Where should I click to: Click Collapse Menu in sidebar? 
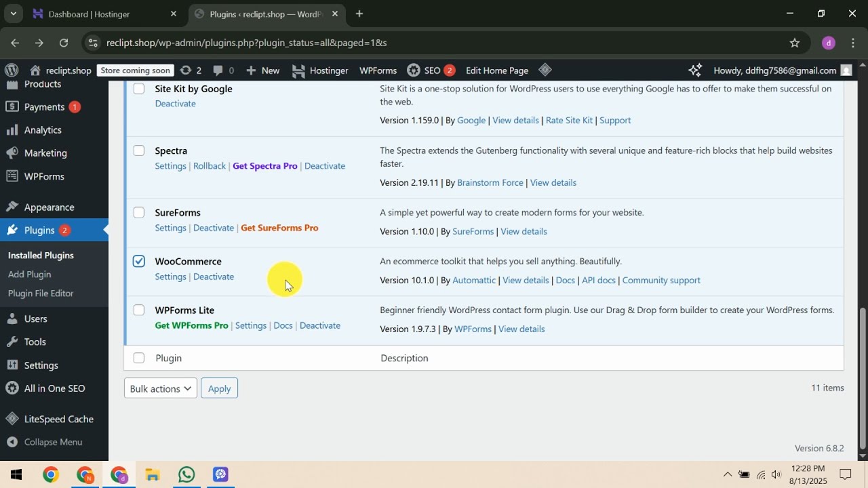point(54,442)
